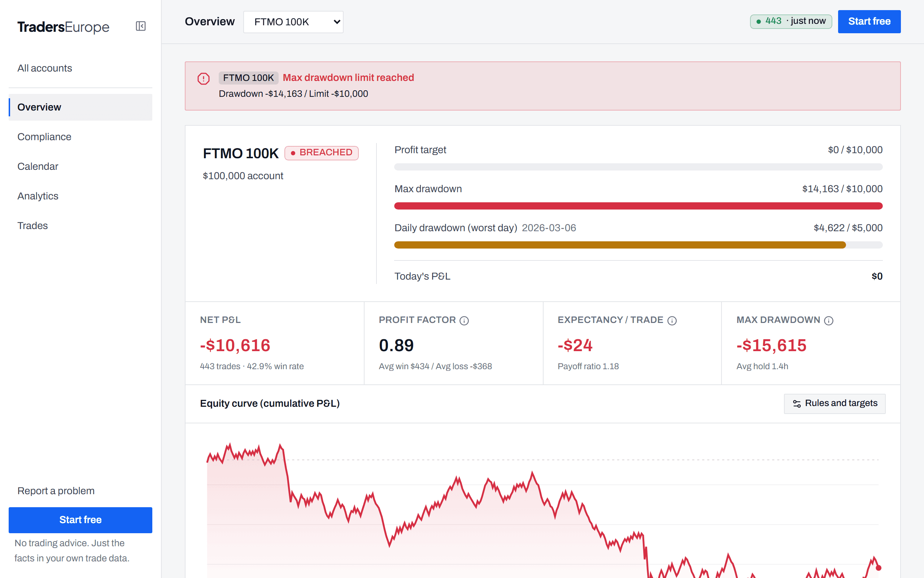Click the Profit Factor value 0.89
924x578 pixels.
396,345
